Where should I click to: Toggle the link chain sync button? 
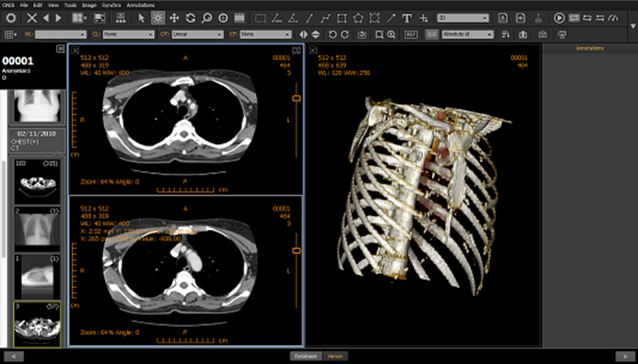(x=432, y=35)
